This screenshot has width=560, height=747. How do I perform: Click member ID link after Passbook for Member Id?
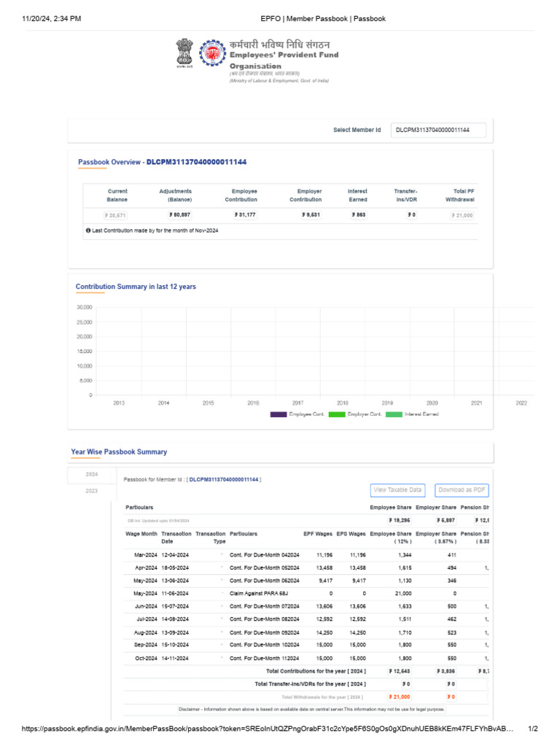(x=224, y=479)
